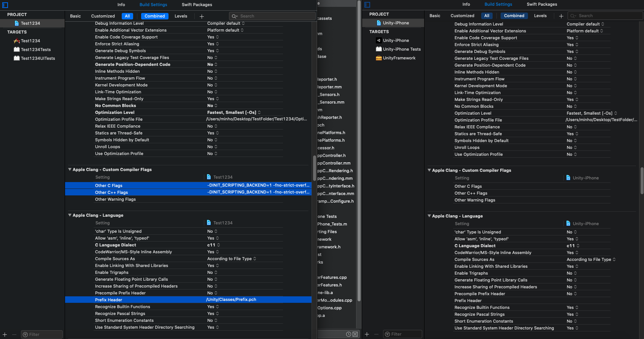Focus Search field in right window
This screenshot has height=339, width=644.
[605, 16]
